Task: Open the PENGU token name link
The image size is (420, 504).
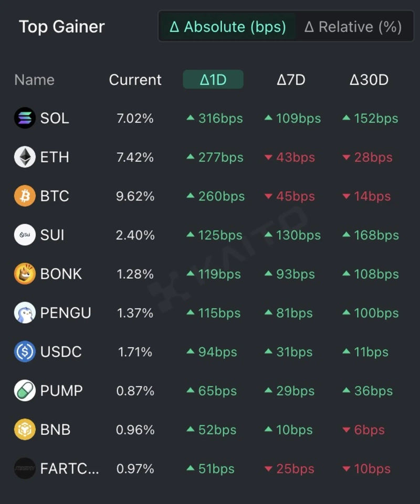Action: point(66,313)
